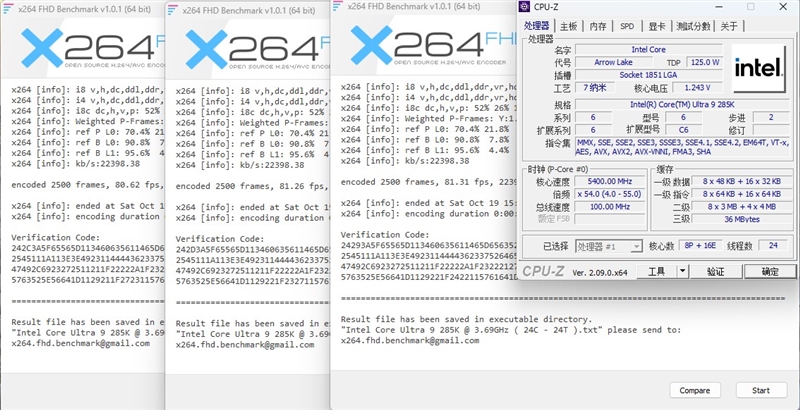Click the 三级 cache value 36 MBytes
This screenshot has width=800, height=410.
pos(741,219)
